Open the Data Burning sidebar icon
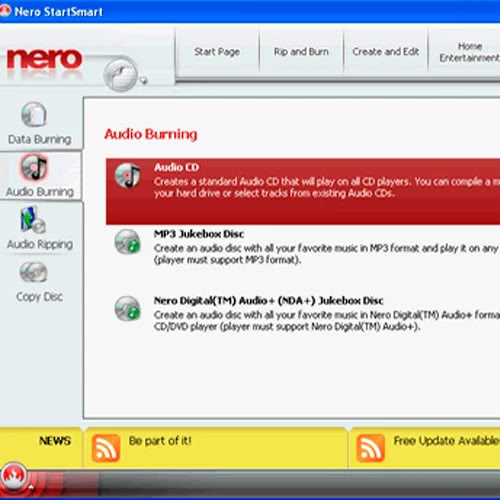The image size is (500, 500). 34,115
